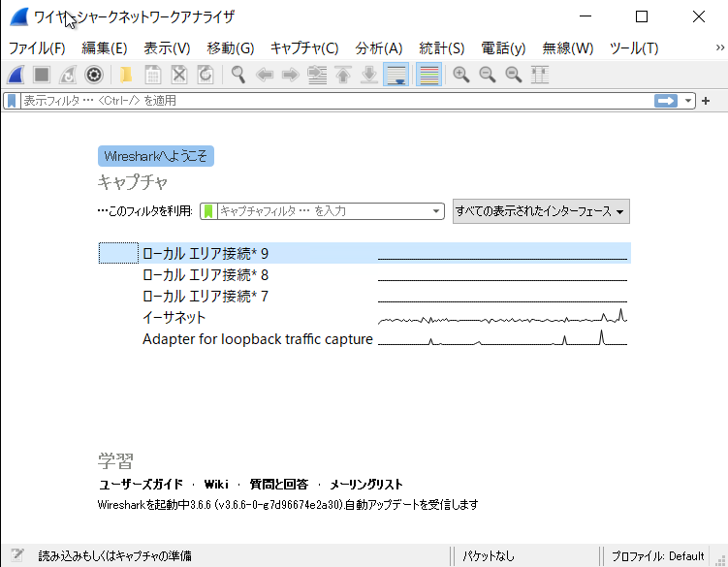Go to next packet arrow icon
The image size is (728, 567).
pyautogui.click(x=291, y=75)
